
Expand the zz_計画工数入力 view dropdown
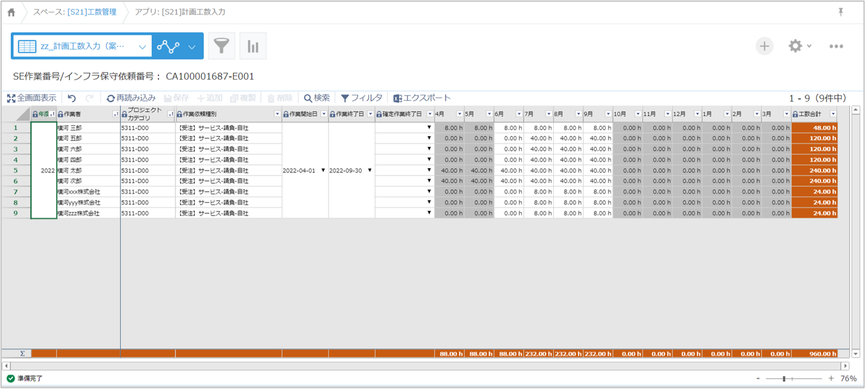click(x=142, y=47)
